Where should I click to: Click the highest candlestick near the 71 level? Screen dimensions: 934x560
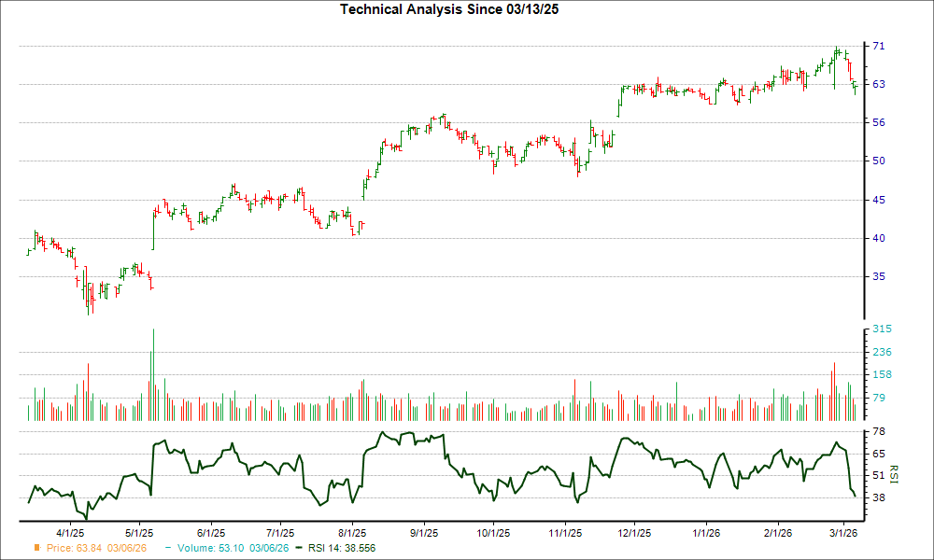coord(838,51)
